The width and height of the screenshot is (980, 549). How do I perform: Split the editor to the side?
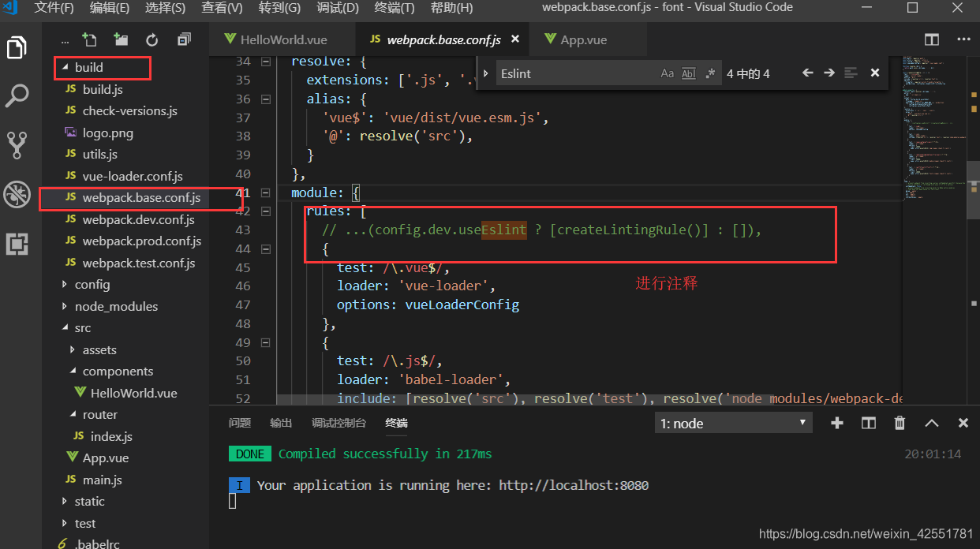(x=932, y=39)
